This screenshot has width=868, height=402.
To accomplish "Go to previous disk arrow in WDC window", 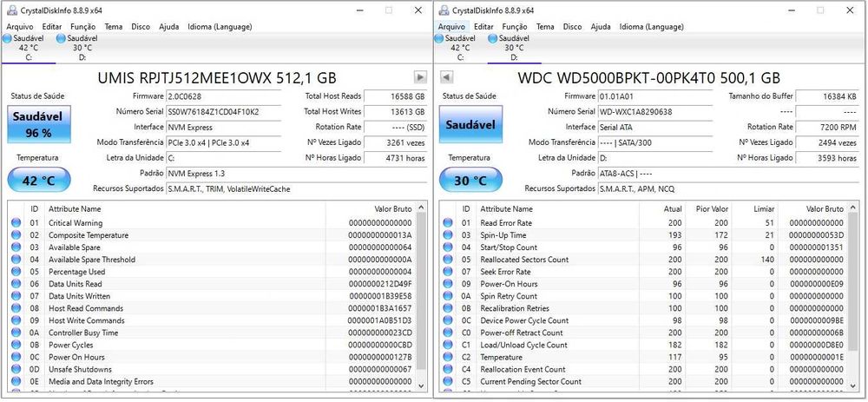I will [x=447, y=77].
